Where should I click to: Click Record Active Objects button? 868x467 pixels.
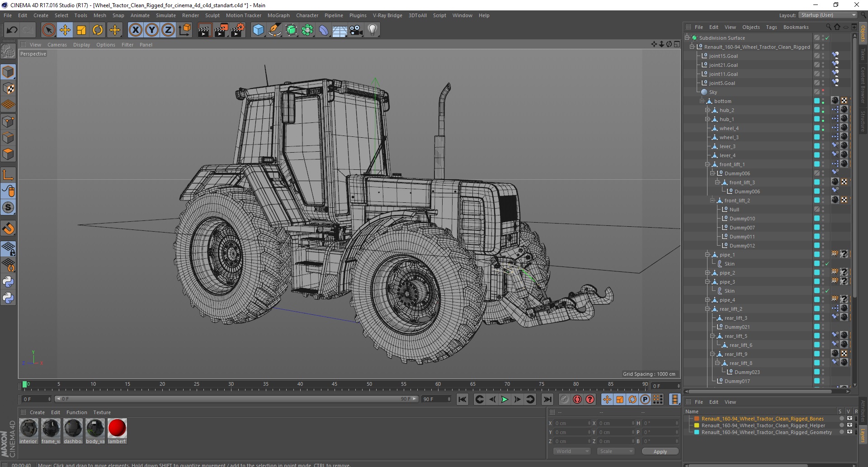click(565, 399)
